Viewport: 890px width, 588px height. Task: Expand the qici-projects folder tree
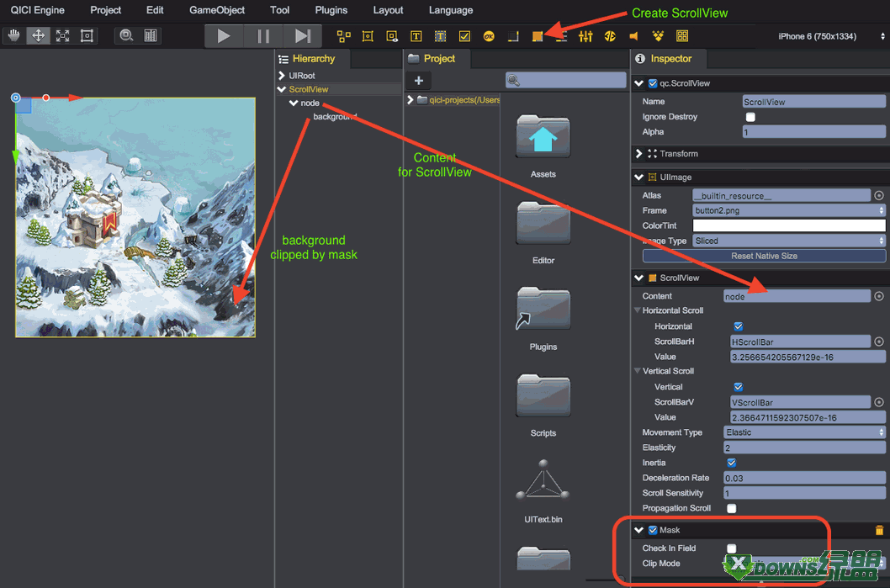click(410, 100)
